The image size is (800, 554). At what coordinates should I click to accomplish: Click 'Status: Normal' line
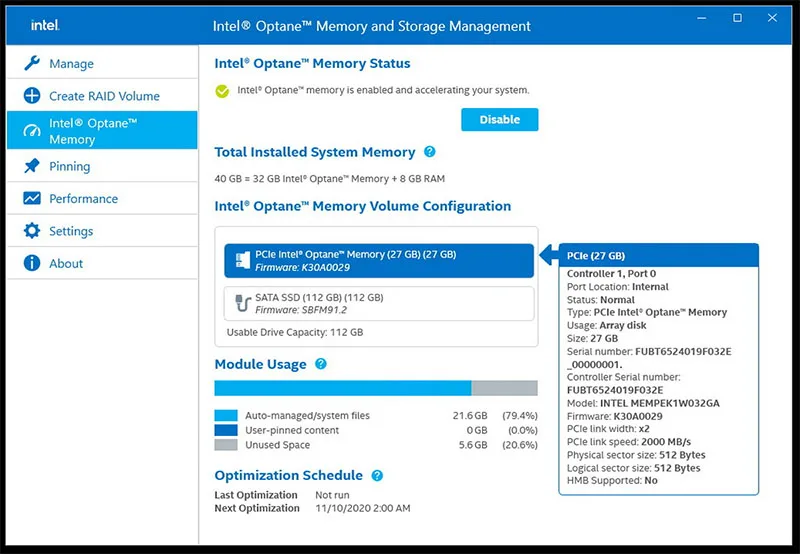coord(601,299)
